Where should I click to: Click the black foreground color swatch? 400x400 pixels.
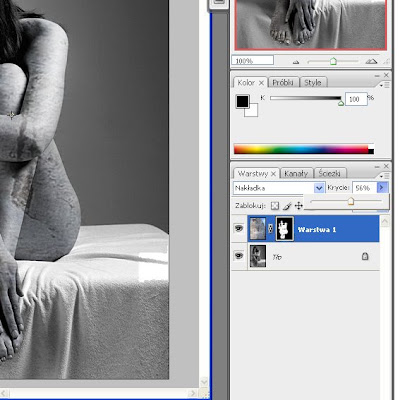tap(242, 102)
